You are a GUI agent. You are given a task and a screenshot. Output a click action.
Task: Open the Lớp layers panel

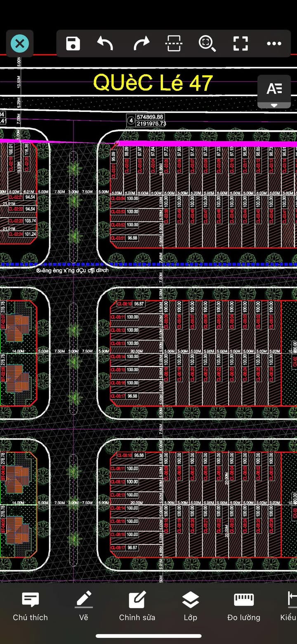pyautogui.click(x=190, y=606)
